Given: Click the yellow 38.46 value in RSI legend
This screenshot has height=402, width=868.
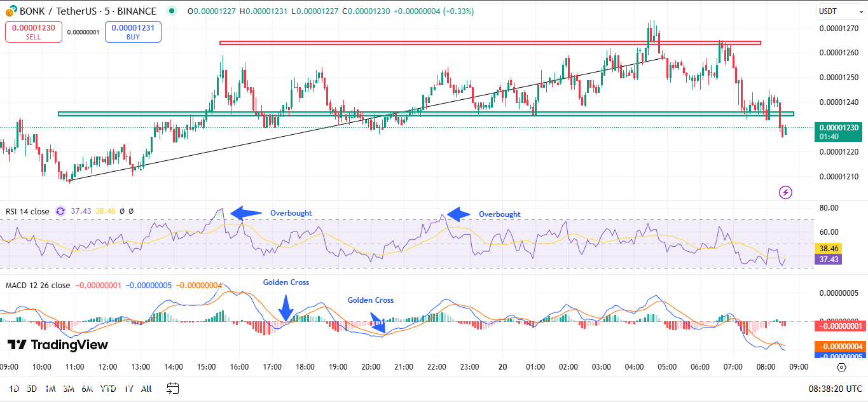Looking at the screenshot, I should coord(106,211).
